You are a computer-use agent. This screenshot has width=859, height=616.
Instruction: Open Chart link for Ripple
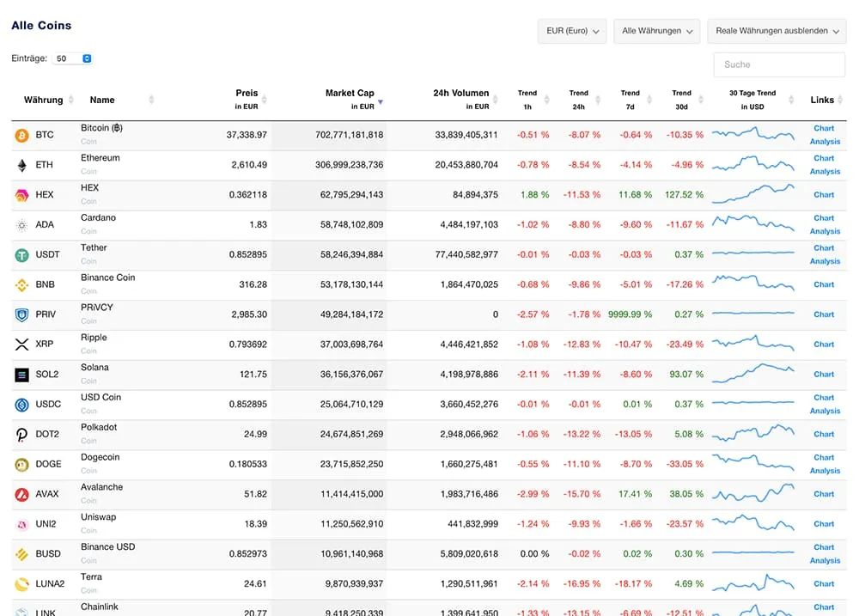[824, 345]
